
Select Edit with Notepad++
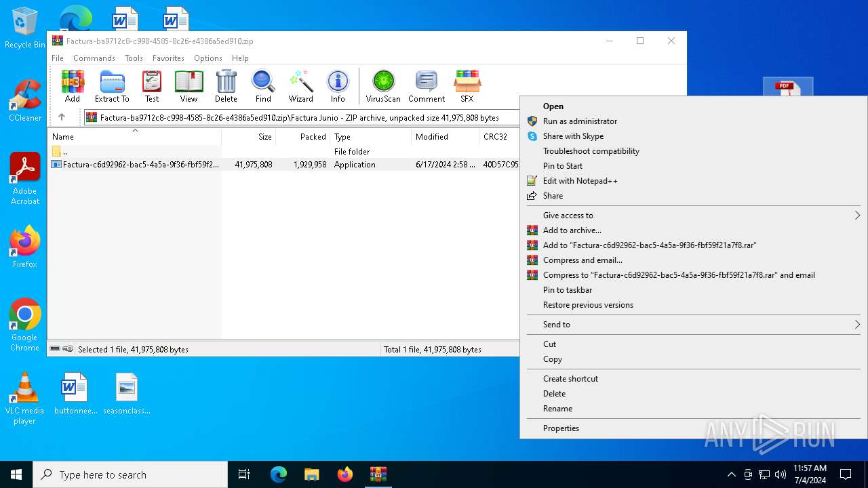694,181
